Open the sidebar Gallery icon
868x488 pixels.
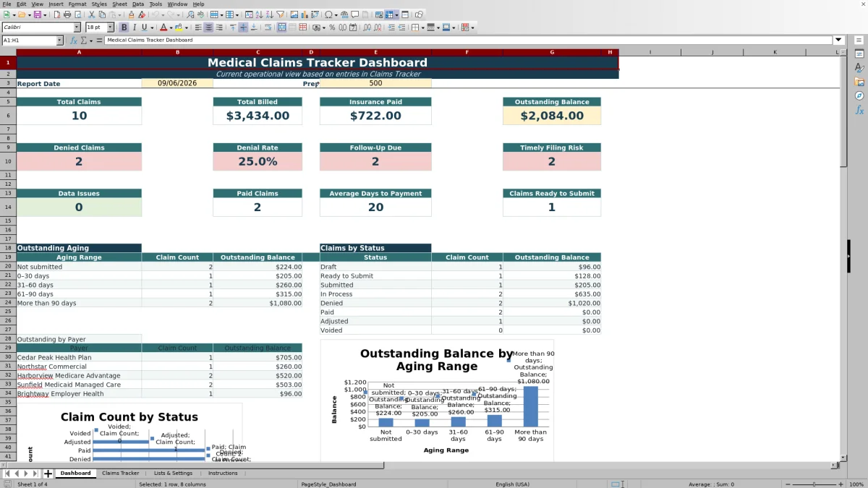point(859,82)
